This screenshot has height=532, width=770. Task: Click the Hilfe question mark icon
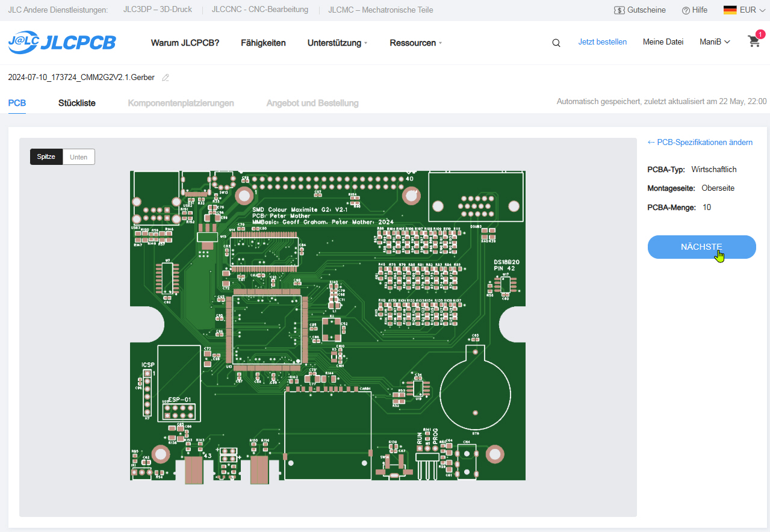686,10
